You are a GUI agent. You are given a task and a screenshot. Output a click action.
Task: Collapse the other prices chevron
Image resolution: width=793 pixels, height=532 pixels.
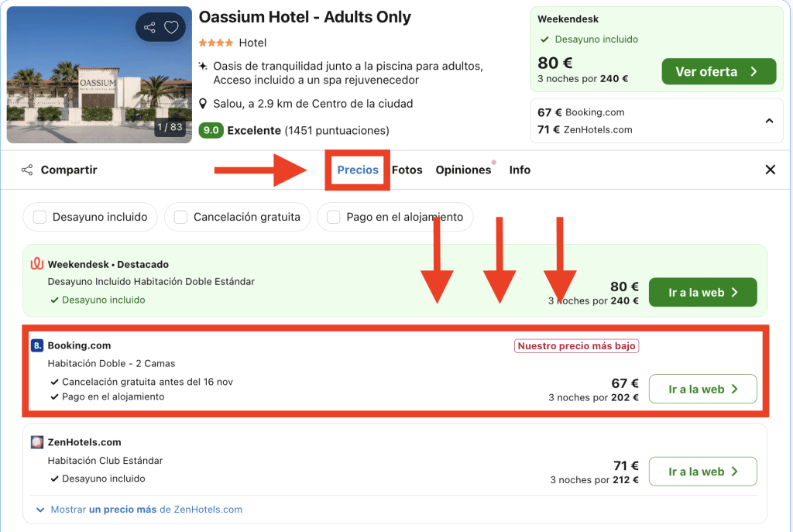tap(769, 121)
